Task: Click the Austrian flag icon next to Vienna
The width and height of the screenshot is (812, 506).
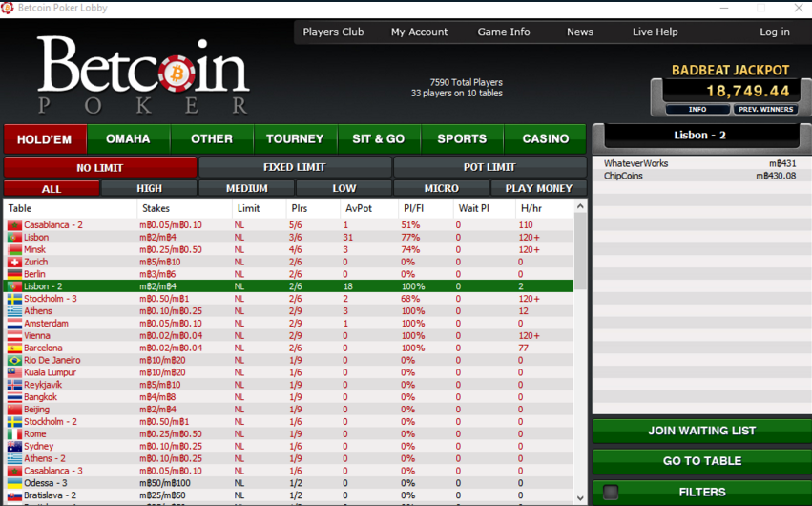Action: (14, 336)
